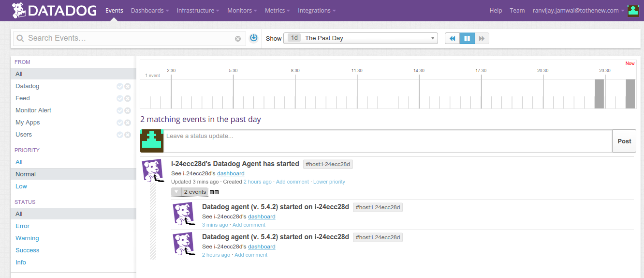
Task: Open the ranvijay.jamwal account dropdown
Action: tap(579, 11)
